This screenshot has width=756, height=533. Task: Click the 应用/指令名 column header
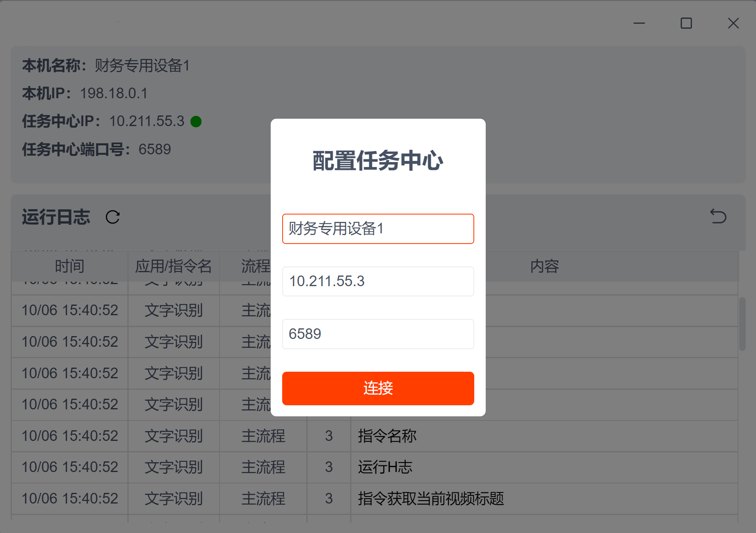(x=173, y=266)
